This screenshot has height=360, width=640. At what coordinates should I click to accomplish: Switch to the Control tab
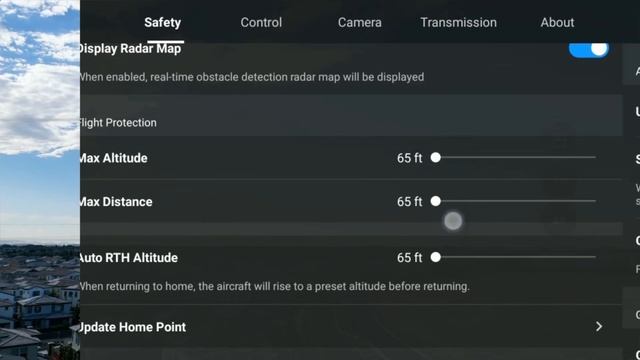(261, 22)
